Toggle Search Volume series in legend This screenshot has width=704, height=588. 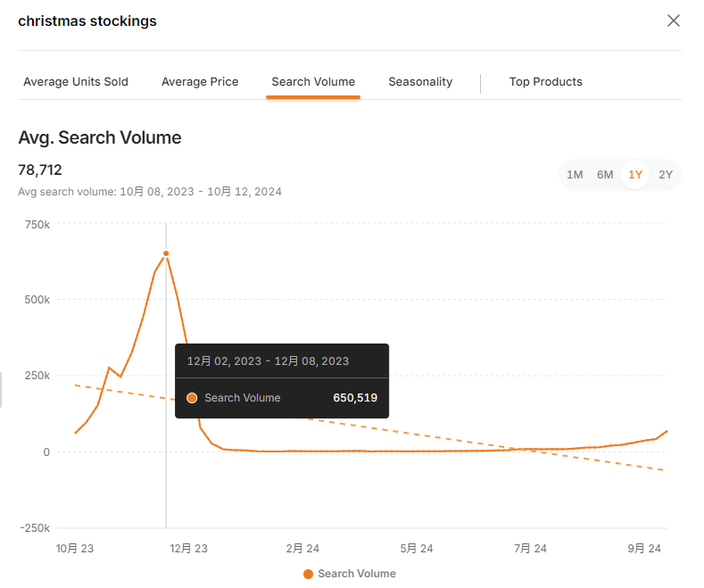coord(350,574)
